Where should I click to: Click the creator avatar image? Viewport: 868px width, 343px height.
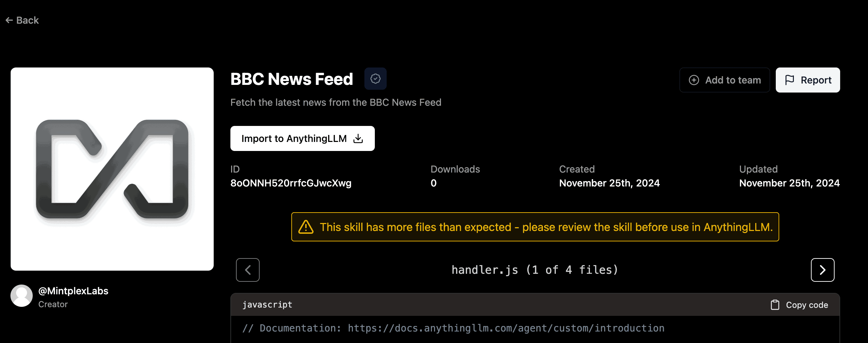coord(22,296)
